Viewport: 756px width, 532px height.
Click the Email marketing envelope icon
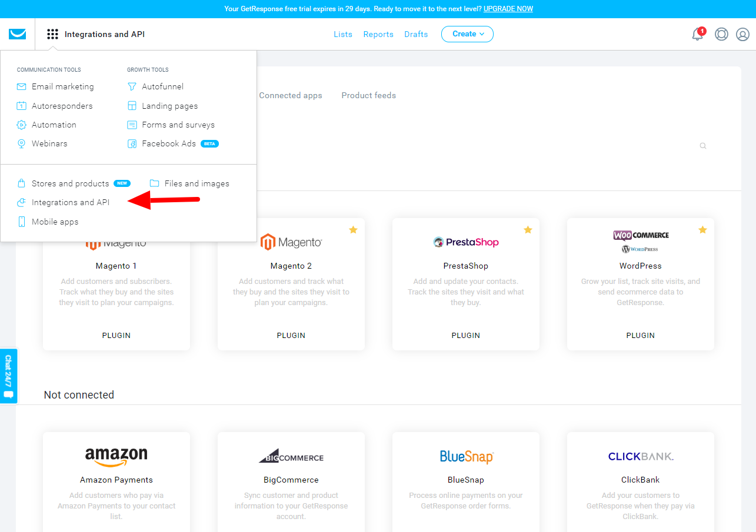click(22, 86)
